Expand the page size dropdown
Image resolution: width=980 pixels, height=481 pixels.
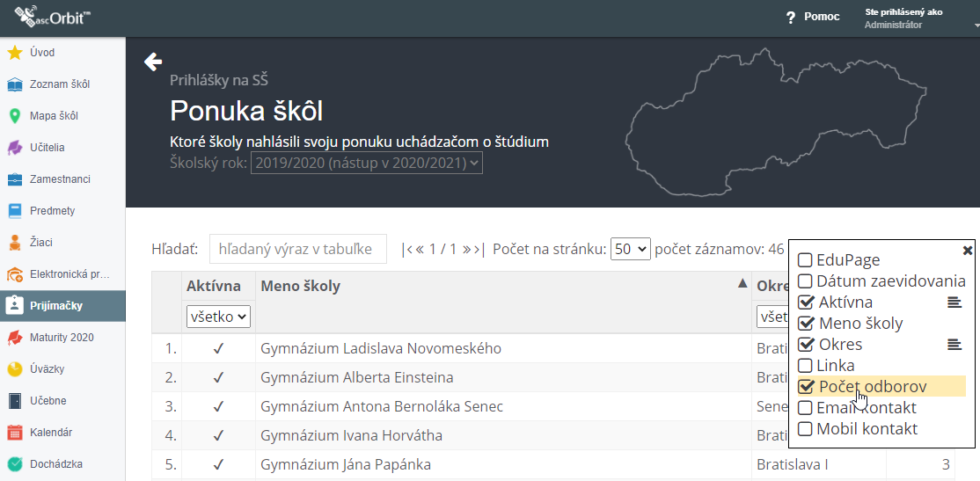coord(631,249)
